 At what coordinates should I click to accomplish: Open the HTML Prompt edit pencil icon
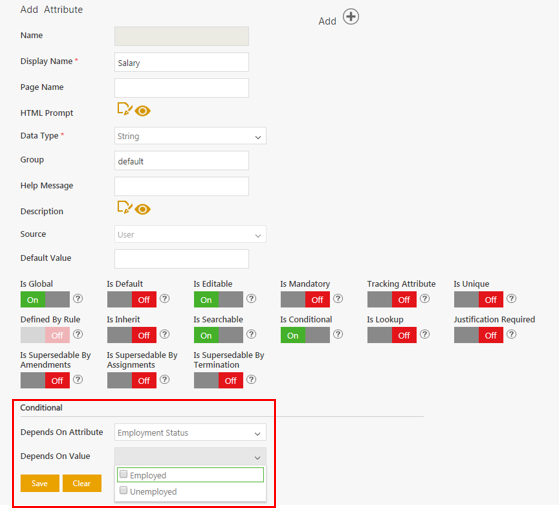(x=125, y=109)
